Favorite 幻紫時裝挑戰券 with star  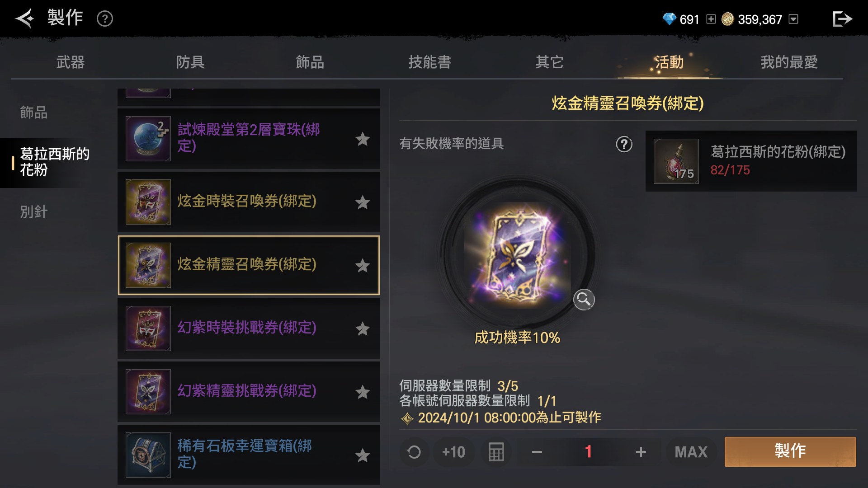point(363,328)
